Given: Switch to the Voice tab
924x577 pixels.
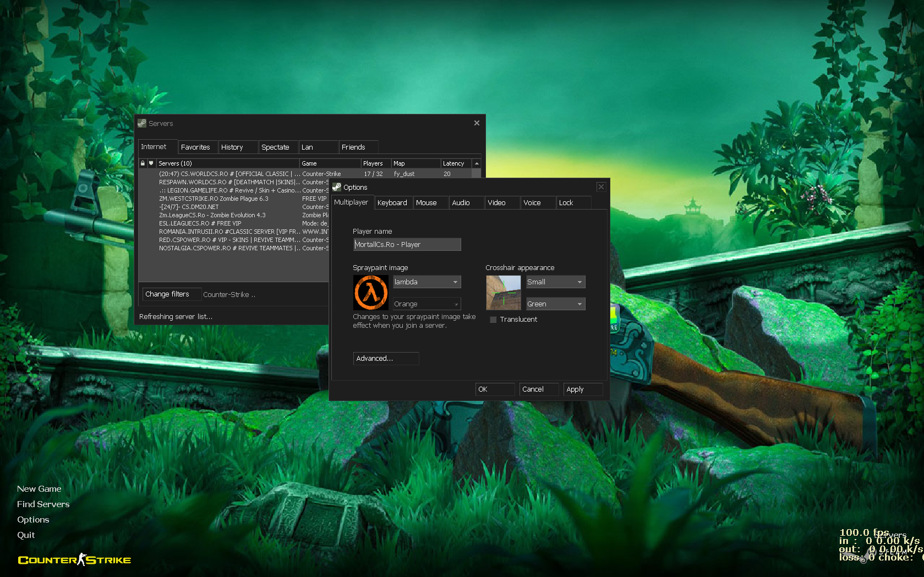Looking at the screenshot, I should coord(538,202).
